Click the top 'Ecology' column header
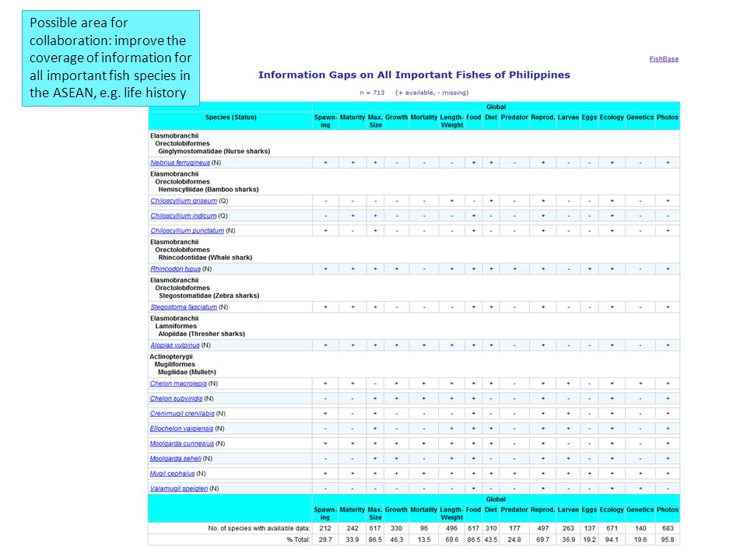747x560 pixels. [x=612, y=117]
